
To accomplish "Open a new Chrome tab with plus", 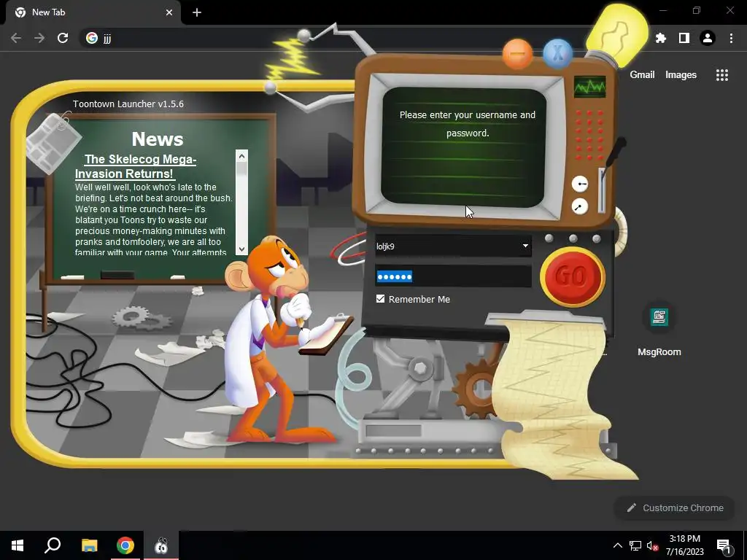I will click(197, 12).
